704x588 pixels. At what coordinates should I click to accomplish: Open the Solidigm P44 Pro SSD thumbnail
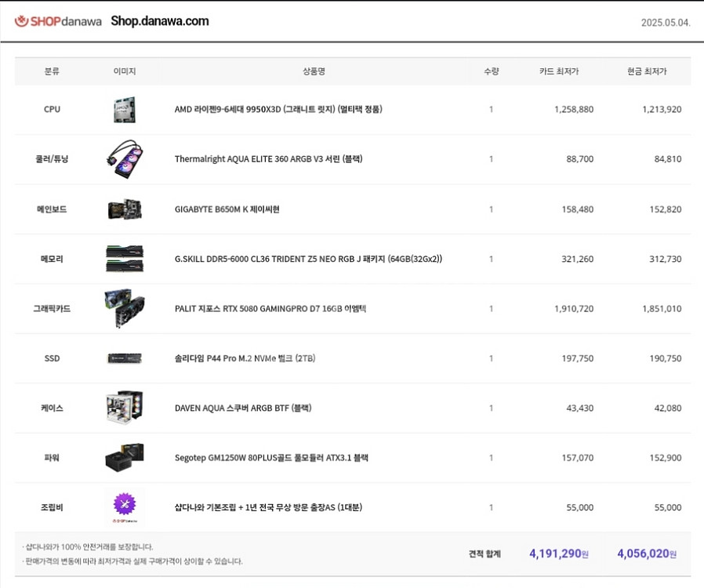point(125,358)
